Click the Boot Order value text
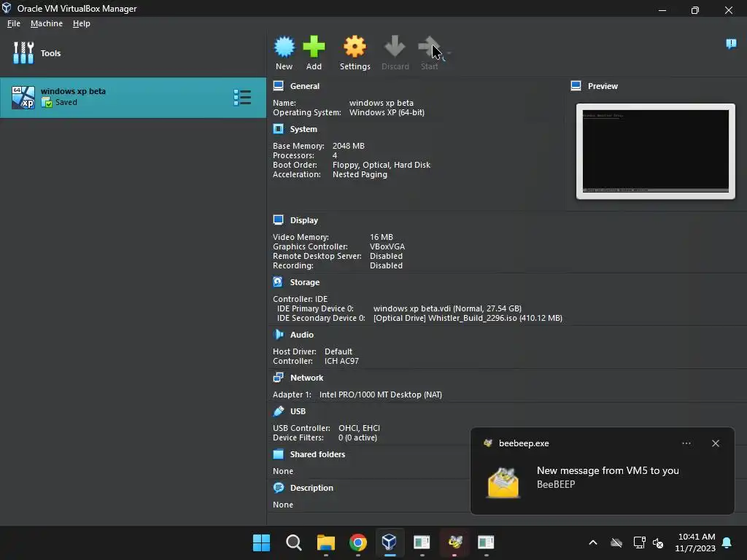 [382, 165]
